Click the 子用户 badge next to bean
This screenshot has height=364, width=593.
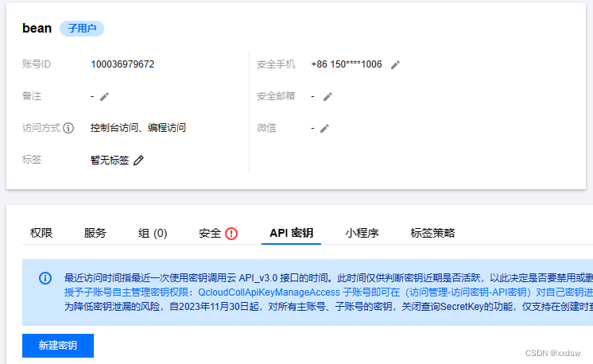82,29
